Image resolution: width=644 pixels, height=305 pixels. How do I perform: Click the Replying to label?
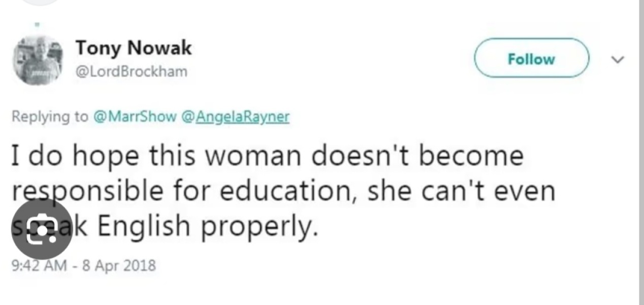click(49, 116)
